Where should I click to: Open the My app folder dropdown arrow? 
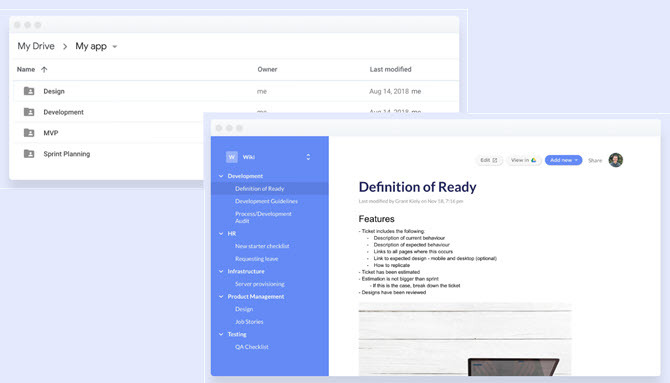pos(115,47)
